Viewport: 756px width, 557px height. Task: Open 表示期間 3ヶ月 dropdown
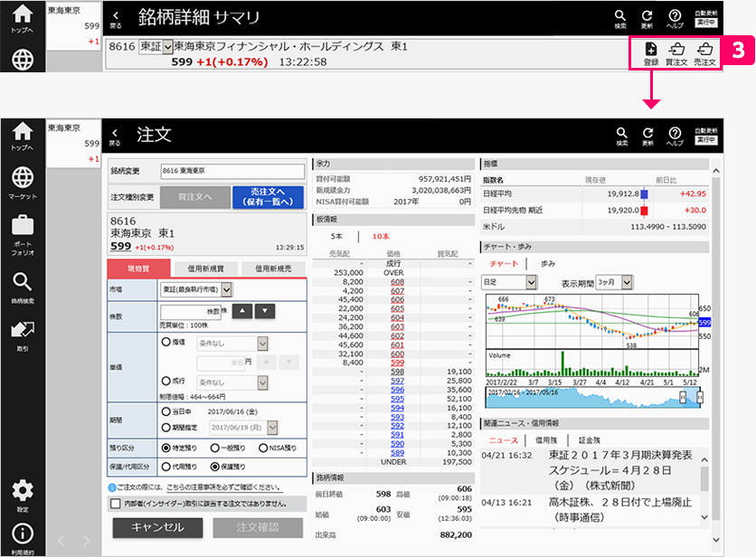point(614,282)
